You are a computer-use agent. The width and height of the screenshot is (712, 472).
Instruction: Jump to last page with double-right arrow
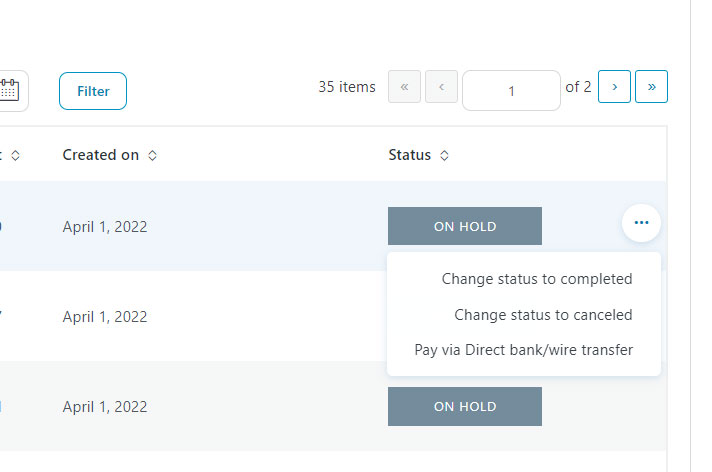click(651, 87)
